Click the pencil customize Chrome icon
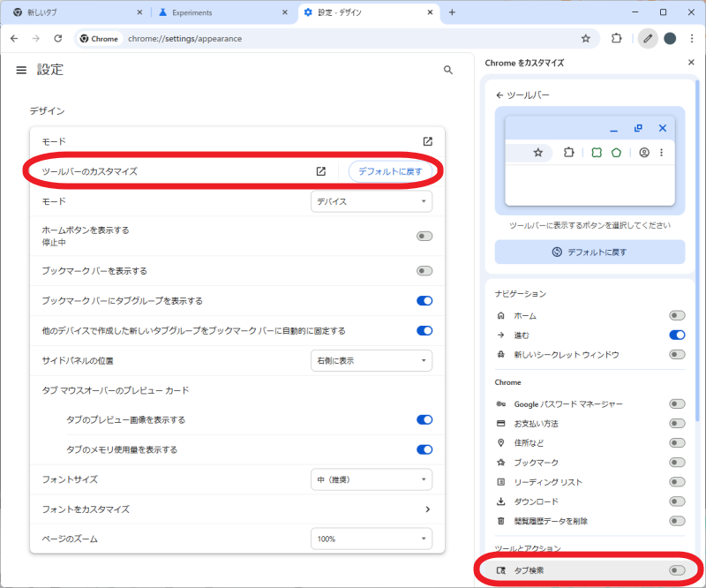Screen dimensions: 706x588 pyautogui.click(x=648, y=39)
